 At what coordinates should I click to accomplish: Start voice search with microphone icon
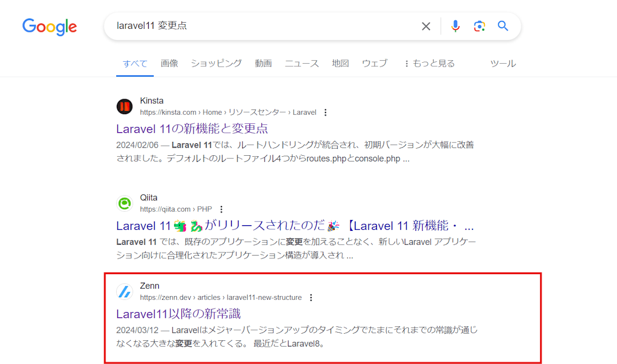pyautogui.click(x=455, y=26)
